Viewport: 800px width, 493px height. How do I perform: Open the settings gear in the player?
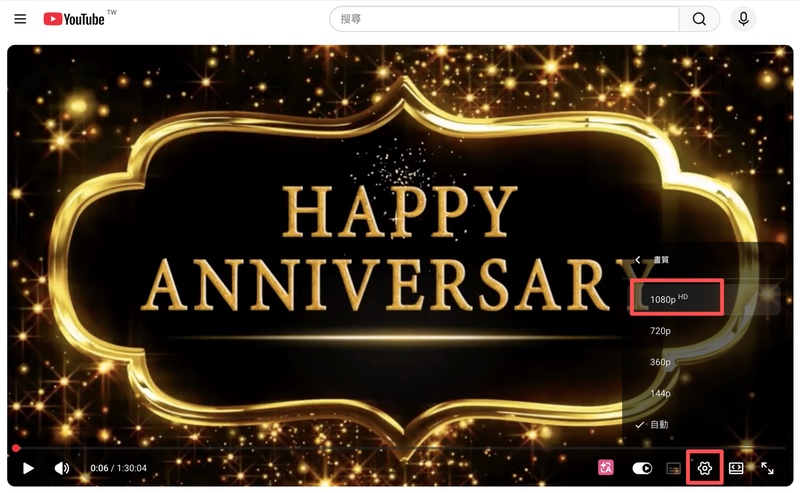[705, 468]
